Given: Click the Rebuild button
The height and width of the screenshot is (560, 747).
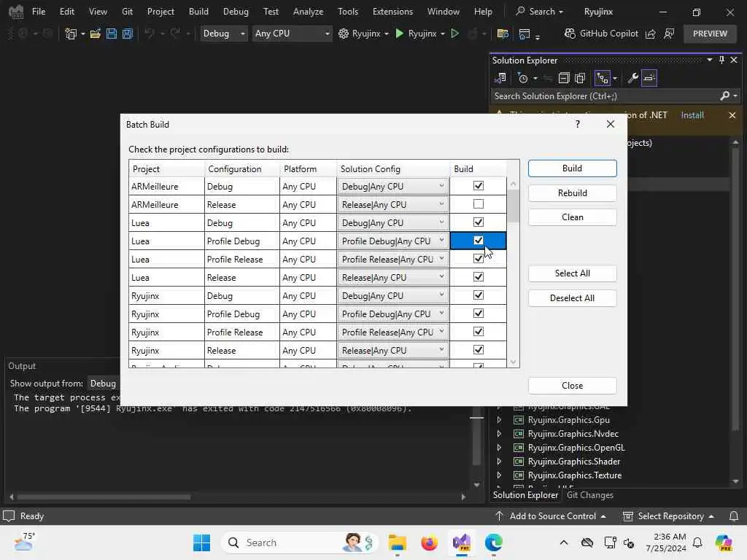Looking at the screenshot, I should coord(572,192).
